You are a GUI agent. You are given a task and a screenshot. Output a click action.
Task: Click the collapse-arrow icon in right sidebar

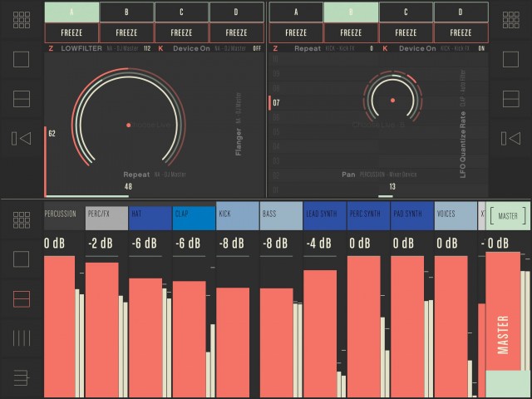509,138
